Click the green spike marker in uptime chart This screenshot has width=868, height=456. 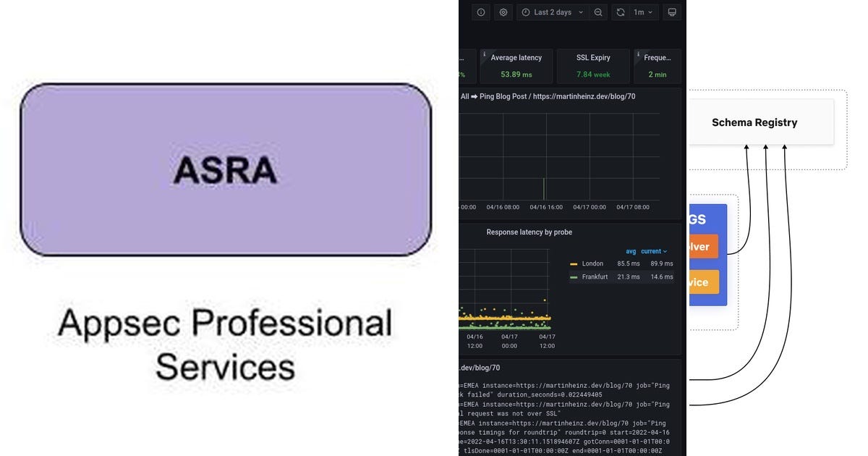544,189
